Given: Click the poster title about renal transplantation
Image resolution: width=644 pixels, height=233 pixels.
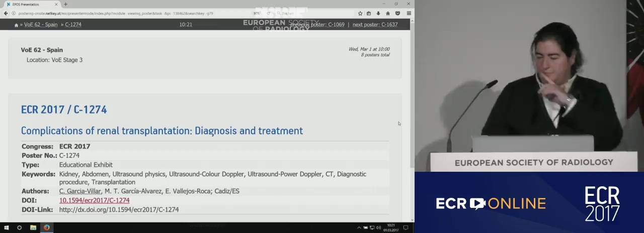Looking at the screenshot, I should coord(162,131).
